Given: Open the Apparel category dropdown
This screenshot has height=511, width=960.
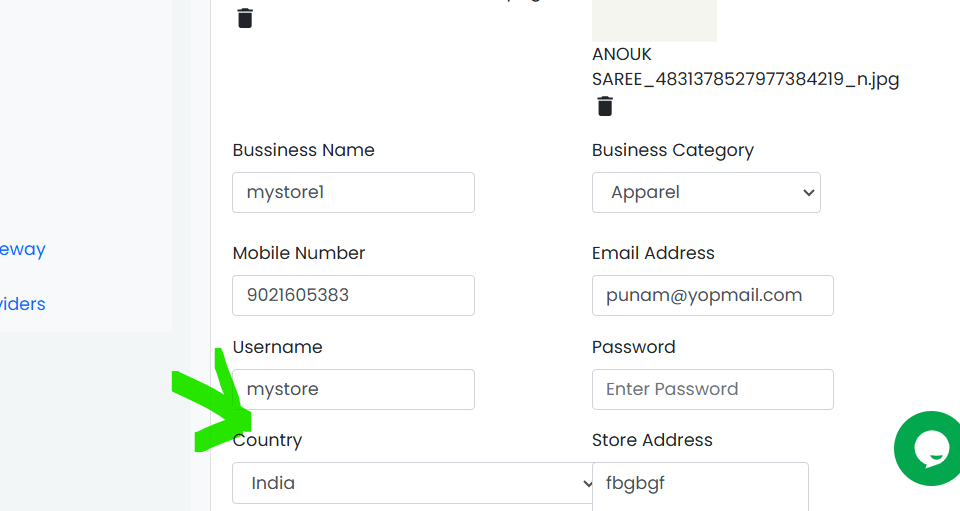Looking at the screenshot, I should (x=706, y=193).
